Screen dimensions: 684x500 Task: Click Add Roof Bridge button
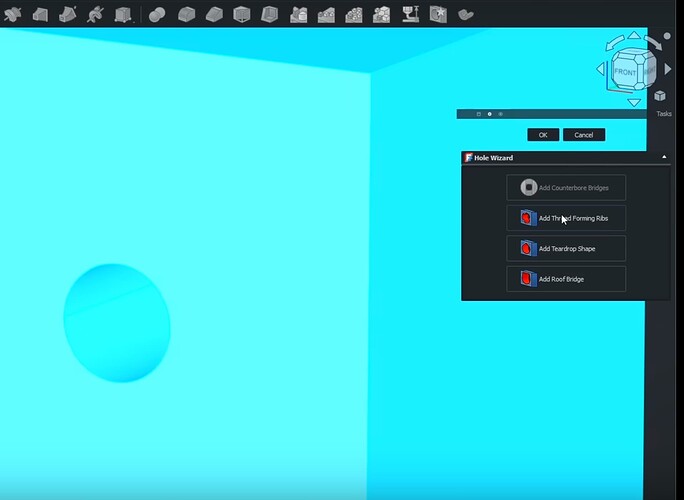pos(566,279)
